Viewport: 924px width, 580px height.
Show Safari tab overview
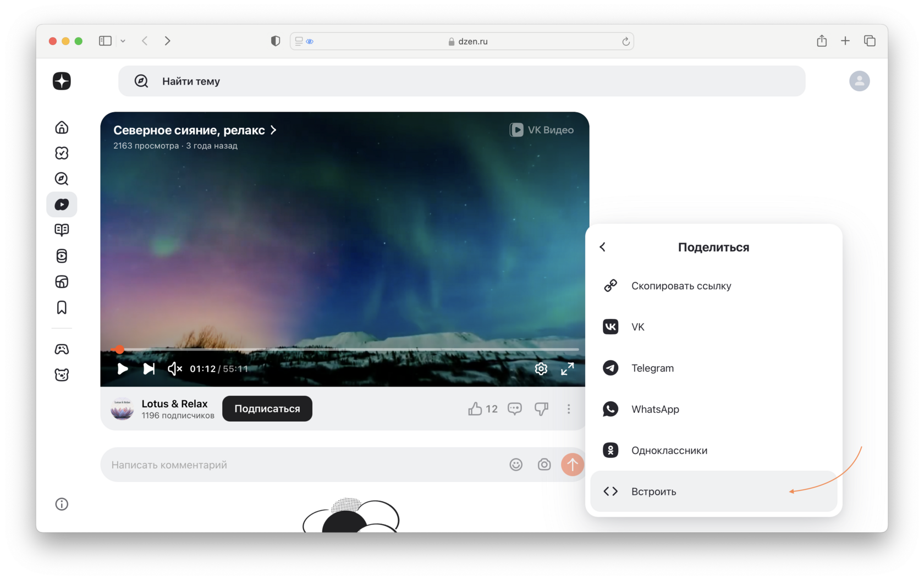tap(870, 41)
